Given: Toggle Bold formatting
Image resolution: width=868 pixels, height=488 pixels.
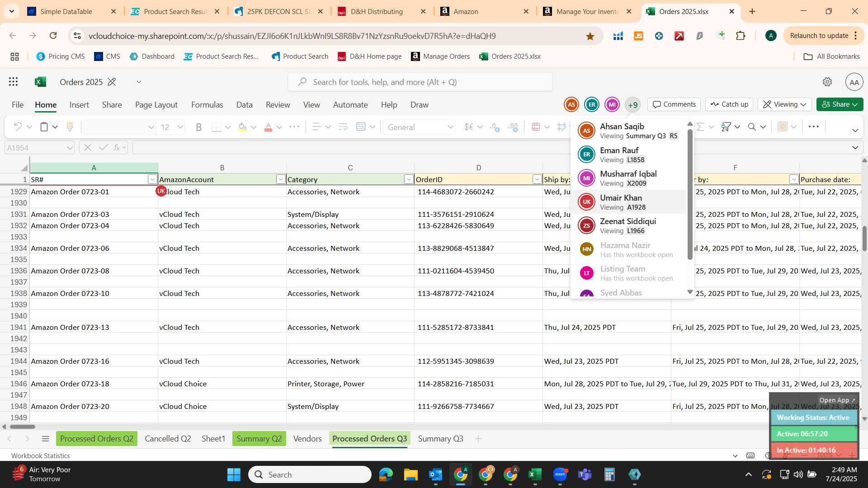Looking at the screenshot, I should pyautogui.click(x=198, y=127).
